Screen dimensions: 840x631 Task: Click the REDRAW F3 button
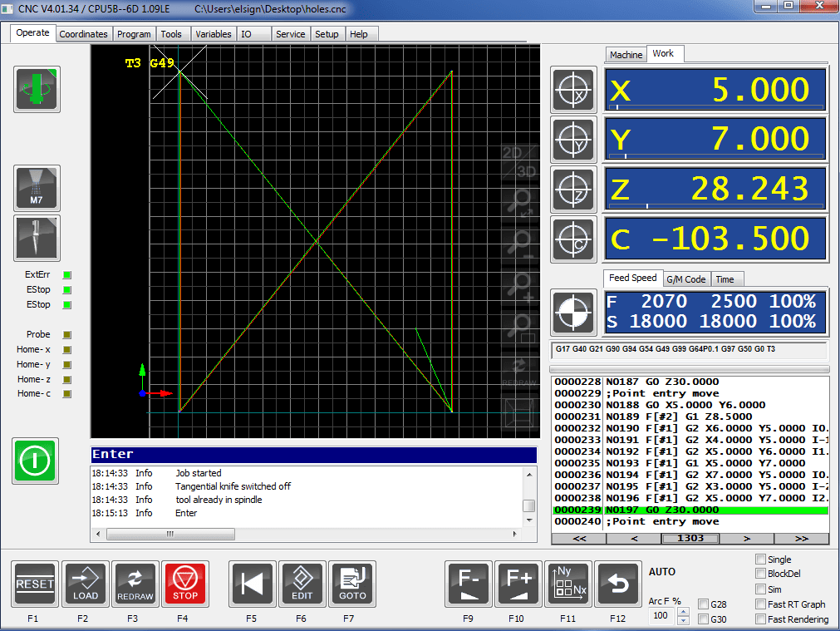tap(135, 584)
